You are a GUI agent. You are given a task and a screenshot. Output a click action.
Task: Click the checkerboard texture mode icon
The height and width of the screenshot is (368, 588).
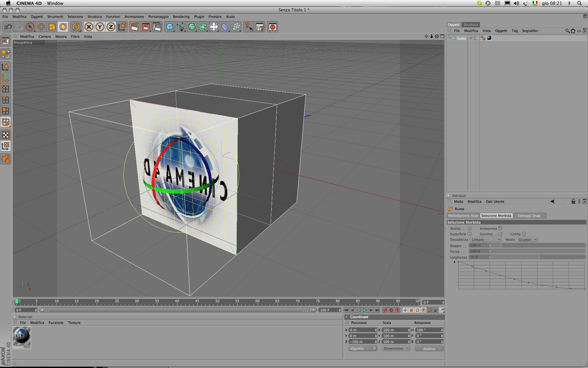(5, 135)
